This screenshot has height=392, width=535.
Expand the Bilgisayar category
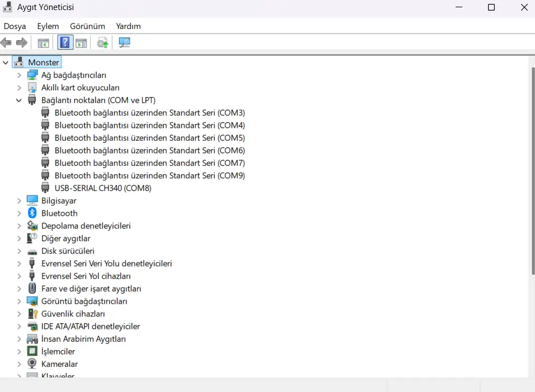point(19,201)
